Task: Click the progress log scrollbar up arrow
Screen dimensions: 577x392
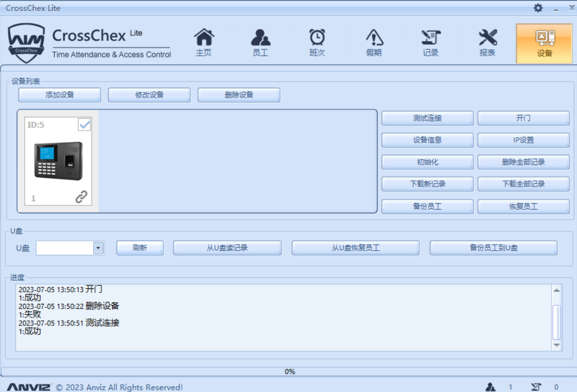Action: (x=557, y=290)
